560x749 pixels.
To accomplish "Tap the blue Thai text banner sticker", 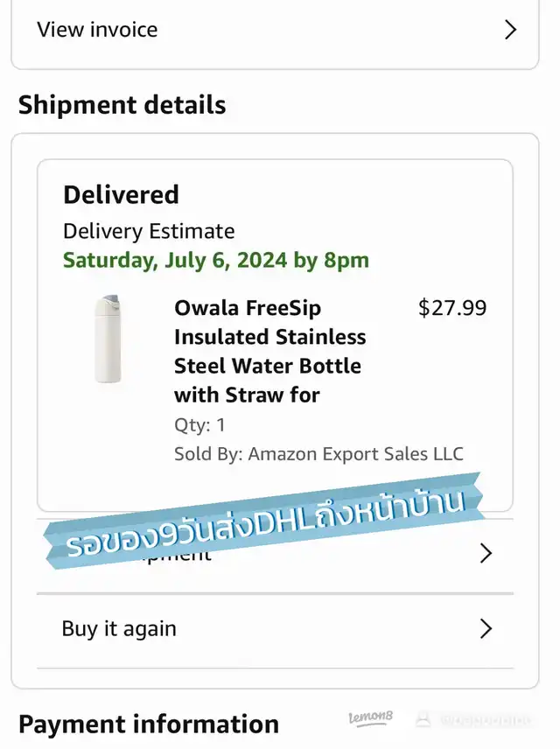I will pyautogui.click(x=262, y=520).
